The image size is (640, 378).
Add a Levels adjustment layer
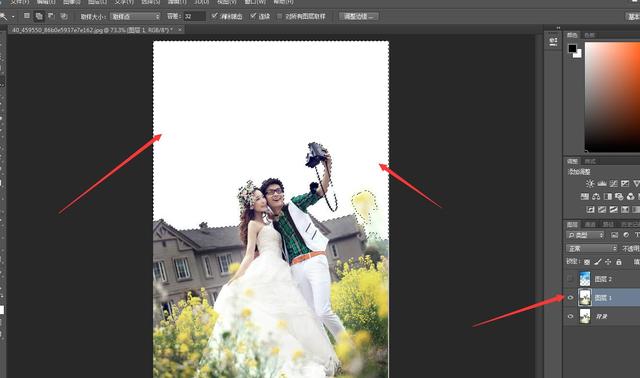[602, 184]
